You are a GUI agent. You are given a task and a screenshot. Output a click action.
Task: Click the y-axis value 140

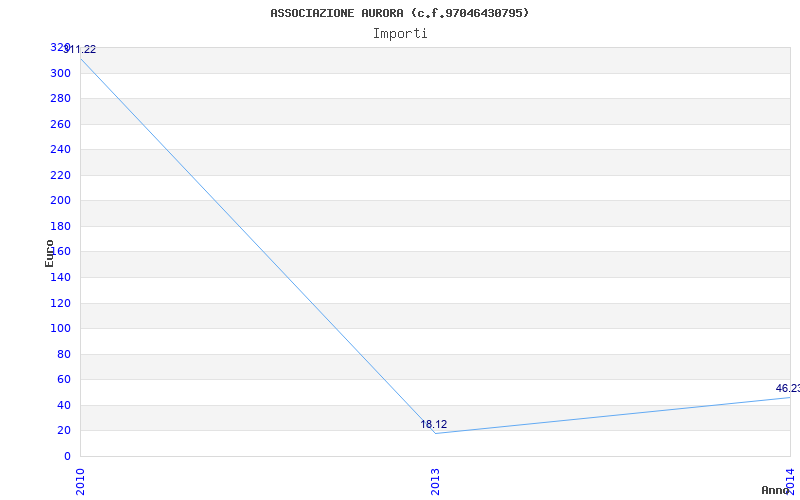click(x=60, y=278)
